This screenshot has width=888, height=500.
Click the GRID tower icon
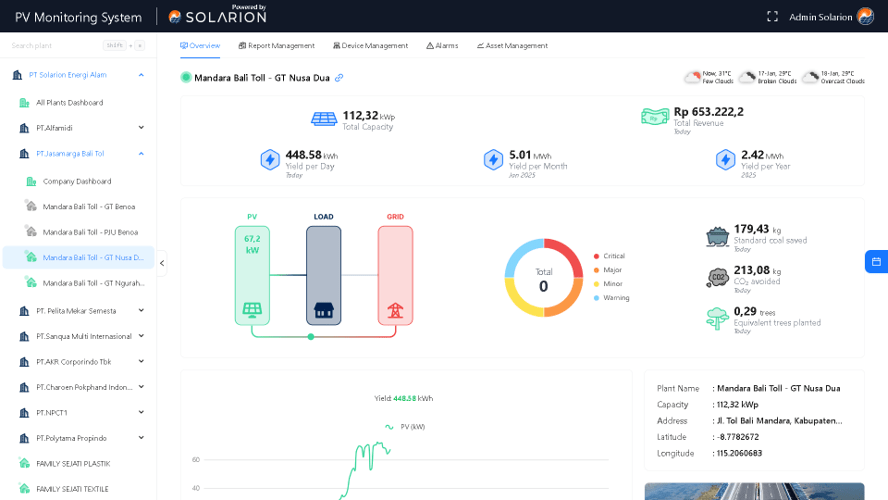(395, 310)
